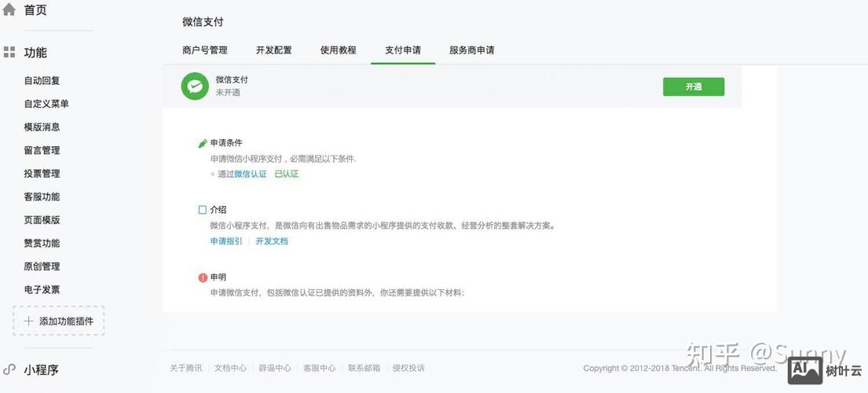The width and height of the screenshot is (868, 393).
Task: Open 赞赏功能 in the sidebar
Action: [x=42, y=244]
